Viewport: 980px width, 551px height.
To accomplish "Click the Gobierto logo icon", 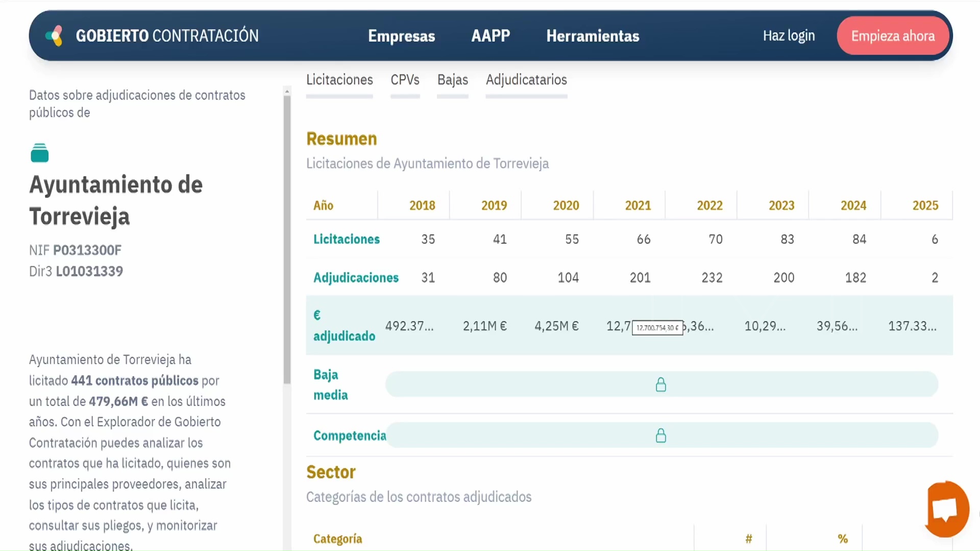I will pos(54,36).
